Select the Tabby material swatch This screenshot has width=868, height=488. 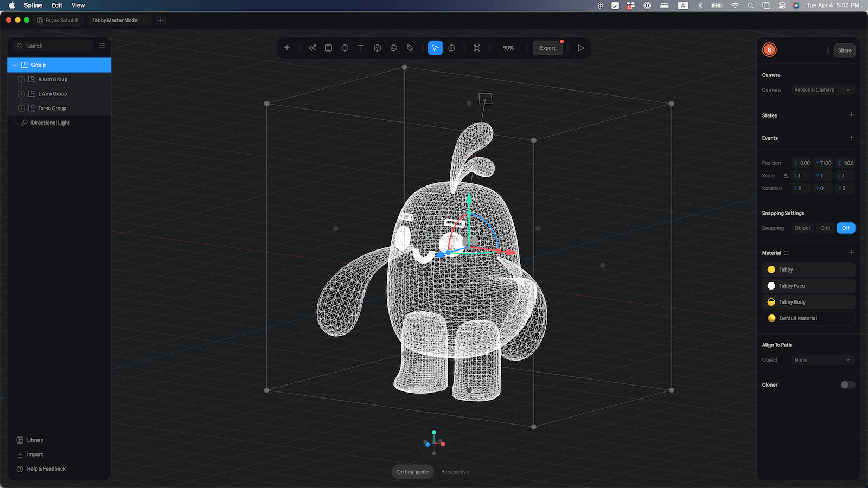point(771,269)
